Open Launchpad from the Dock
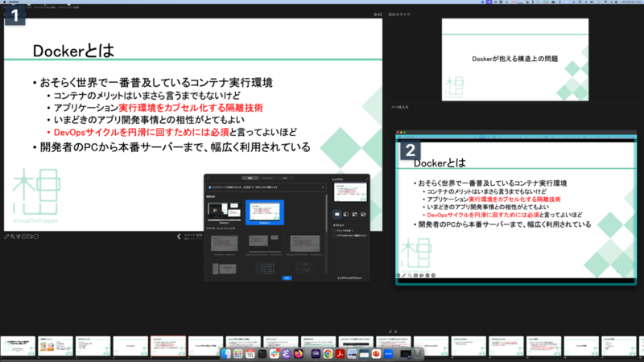This screenshot has height=362, width=644. [237, 354]
